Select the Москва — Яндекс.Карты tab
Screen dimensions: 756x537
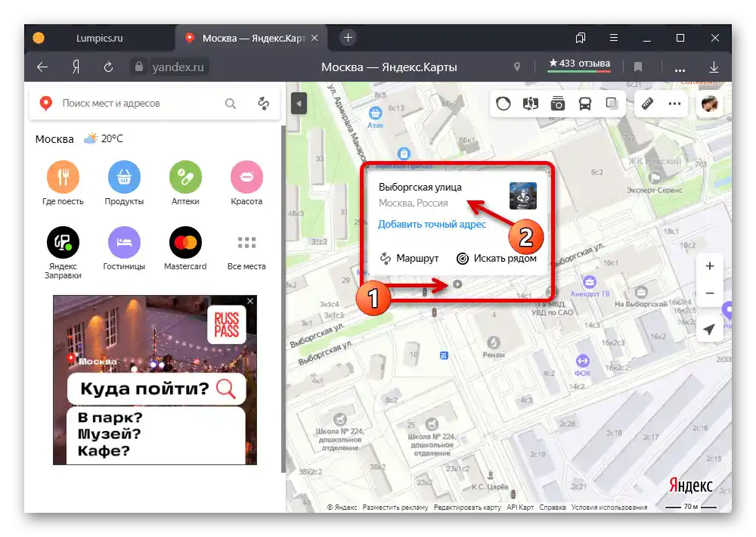click(253, 38)
